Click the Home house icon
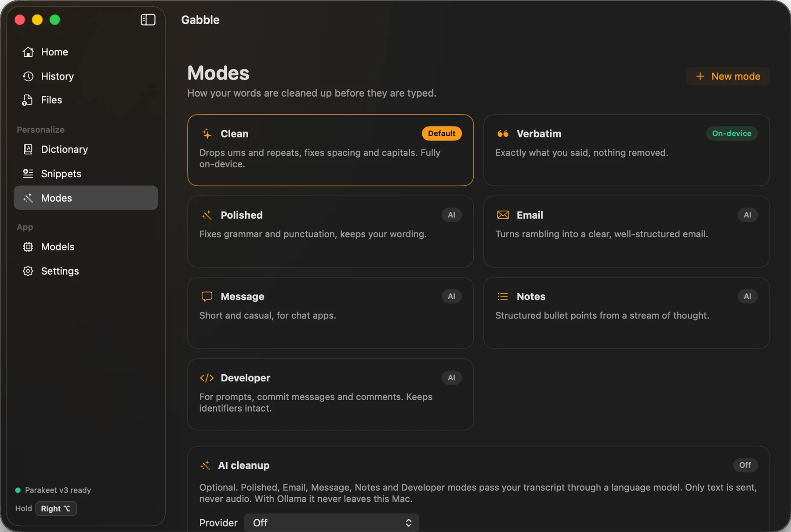Image resolution: width=791 pixels, height=532 pixels. (28, 52)
